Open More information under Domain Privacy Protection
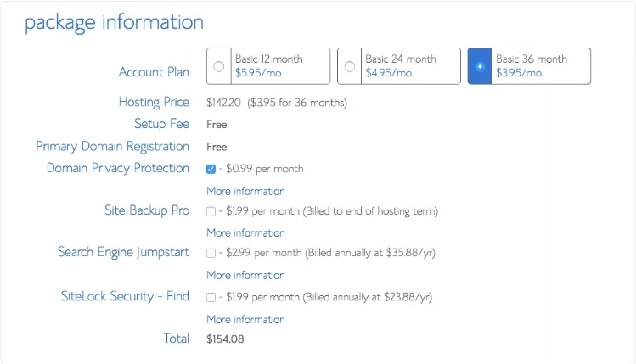636x364 pixels. coord(245,191)
